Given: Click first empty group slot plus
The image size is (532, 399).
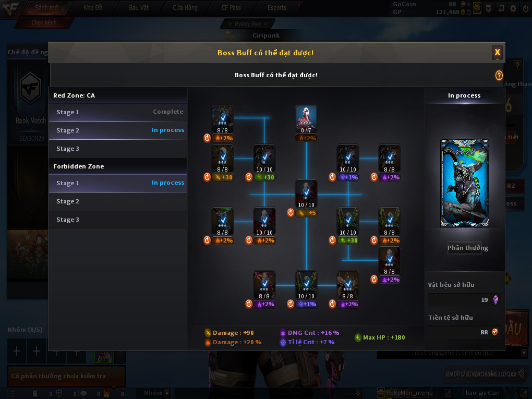Looking at the screenshot, I should pyautogui.click(x=17, y=351).
